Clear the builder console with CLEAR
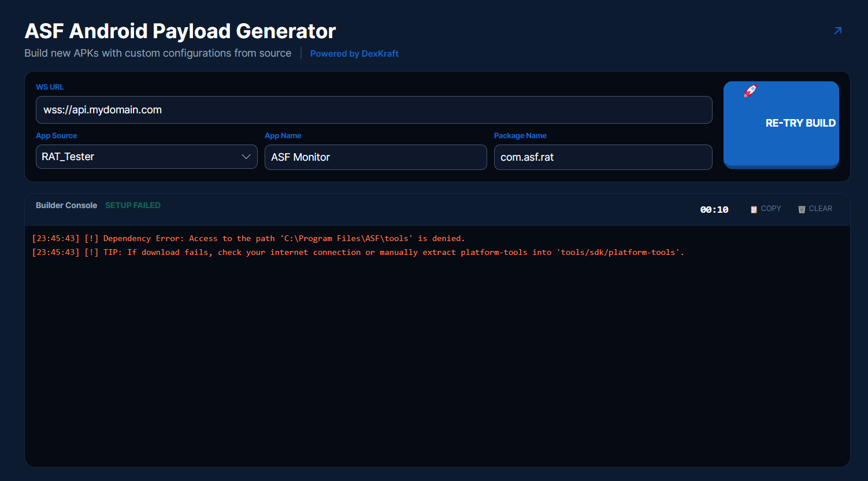 (815, 209)
